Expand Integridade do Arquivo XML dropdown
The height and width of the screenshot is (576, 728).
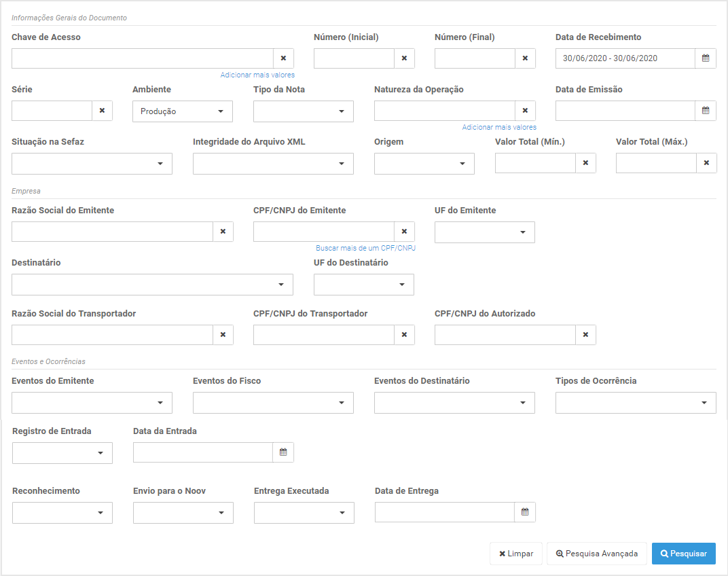pos(273,164)
